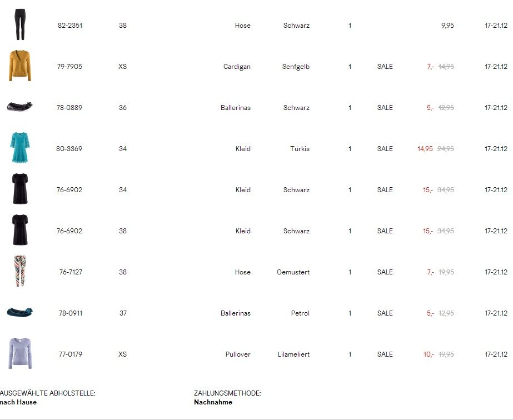
Task: Select article number 80-3369
Action: [69, 149]
